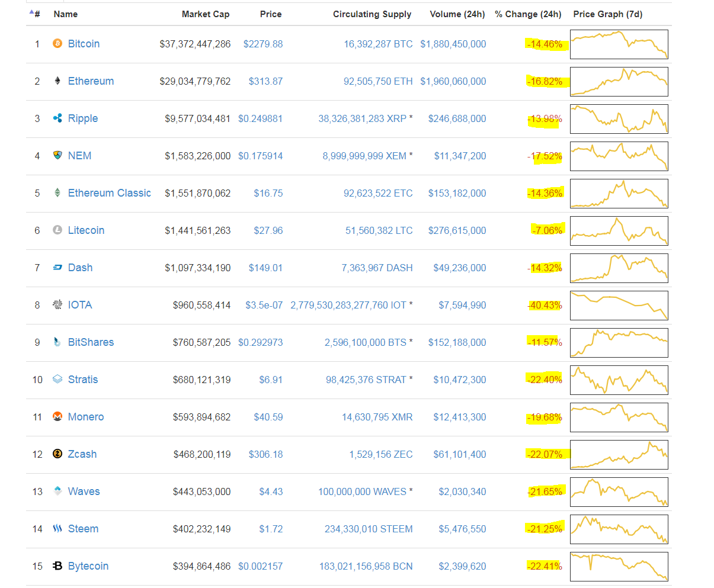The width and height of the screenshot is (714, 588).
Task: Click Ethereum price $313.87
Action: click(x=265, y=81)
